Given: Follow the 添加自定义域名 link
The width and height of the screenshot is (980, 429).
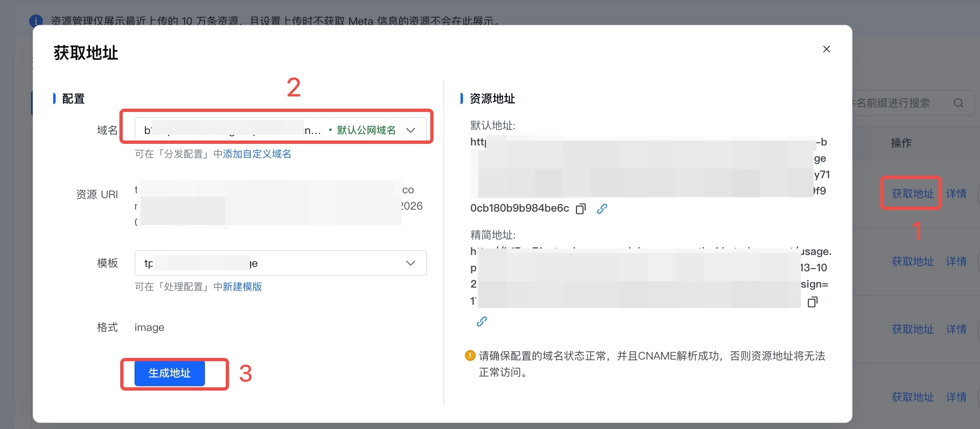Looking at the screenshot, I should coord(257,154).
